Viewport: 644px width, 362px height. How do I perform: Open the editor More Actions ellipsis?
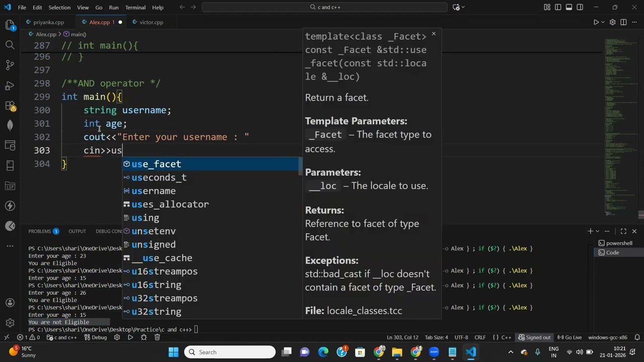point(634,22)
